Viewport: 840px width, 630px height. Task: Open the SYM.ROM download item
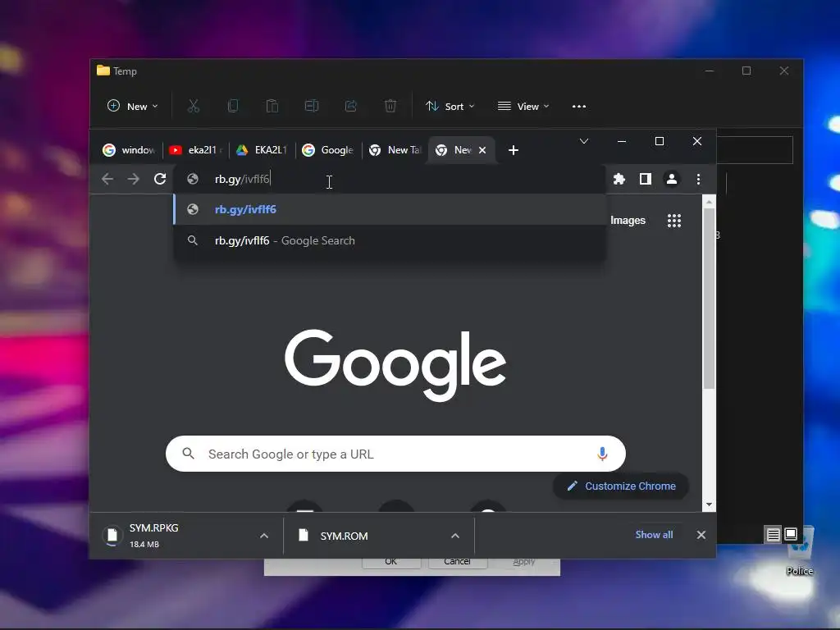[x=370, y=535]
